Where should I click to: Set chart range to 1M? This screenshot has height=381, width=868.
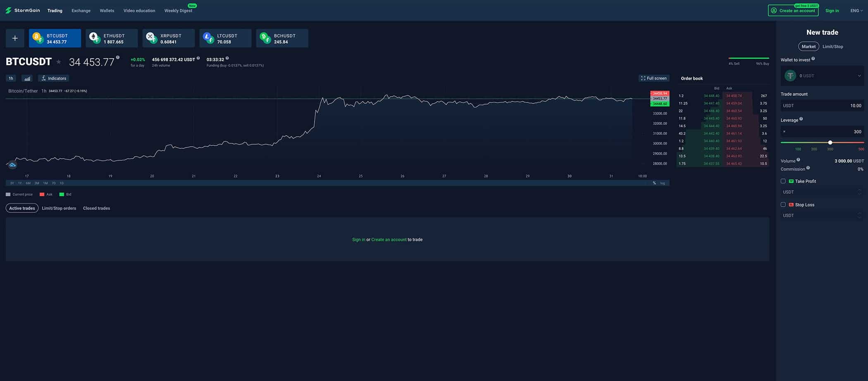pyautogui.click(x=45, y=183)
